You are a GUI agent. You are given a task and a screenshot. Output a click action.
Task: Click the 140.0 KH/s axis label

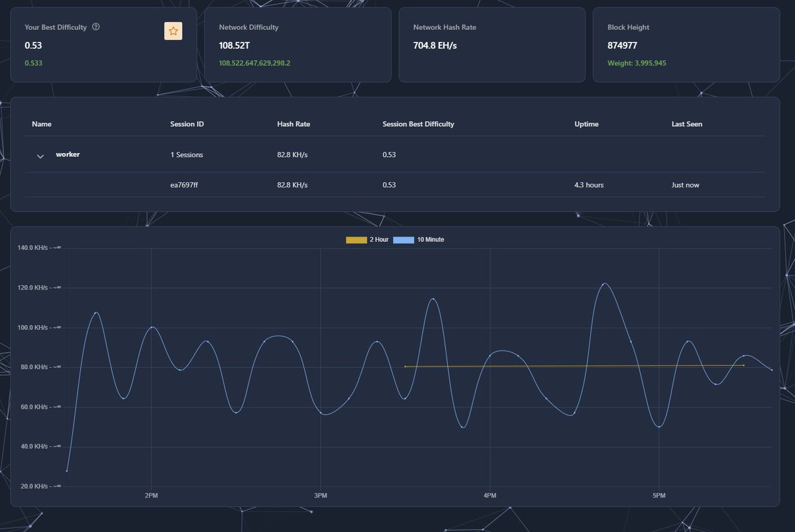click(40, 248)
